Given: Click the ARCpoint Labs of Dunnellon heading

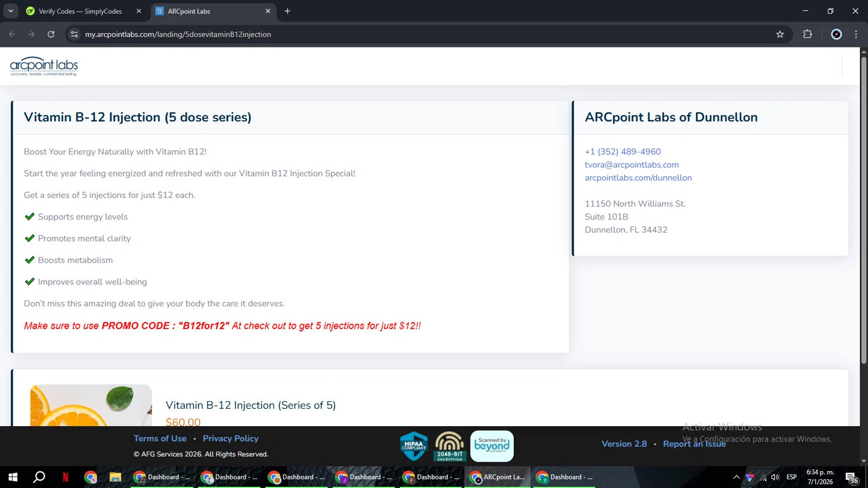Looking at the screenshot, I should (x=671, y=117).
